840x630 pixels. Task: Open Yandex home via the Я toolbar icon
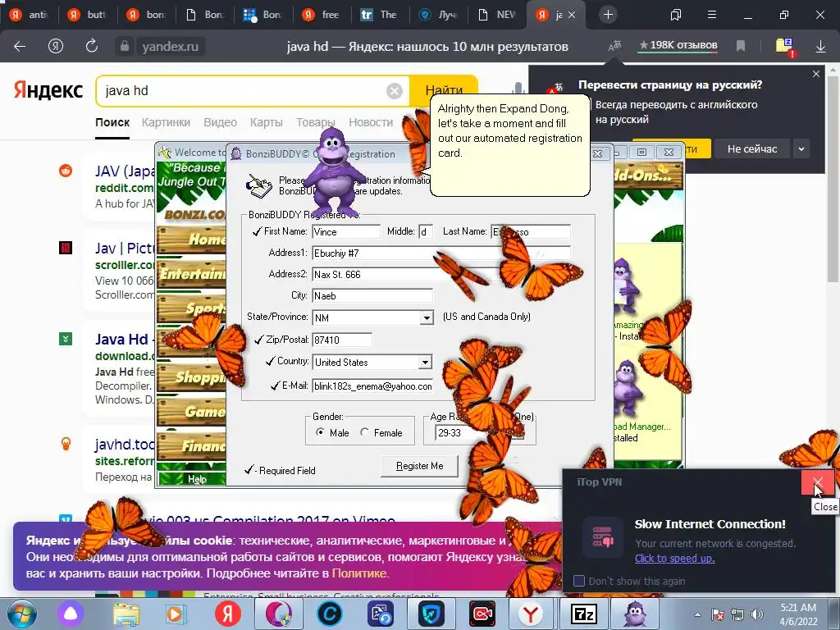point(56,47)
